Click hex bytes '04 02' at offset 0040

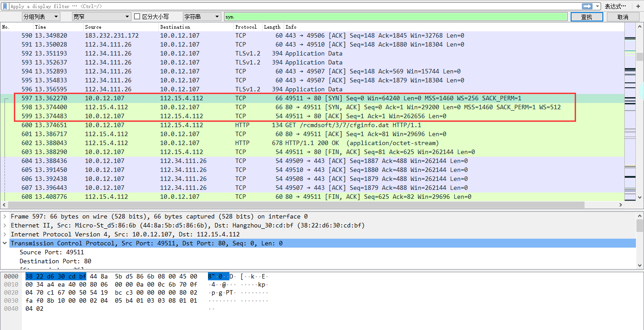point(34,309)
